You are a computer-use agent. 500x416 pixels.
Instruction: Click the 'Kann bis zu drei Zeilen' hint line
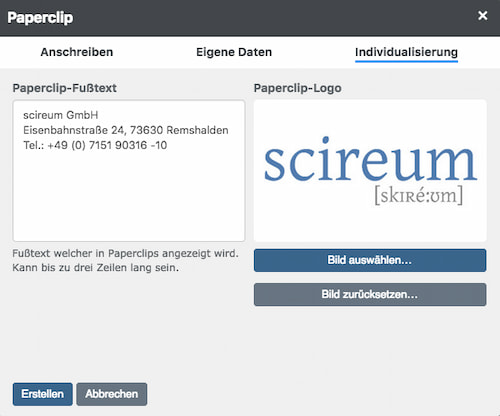(96, 268)
